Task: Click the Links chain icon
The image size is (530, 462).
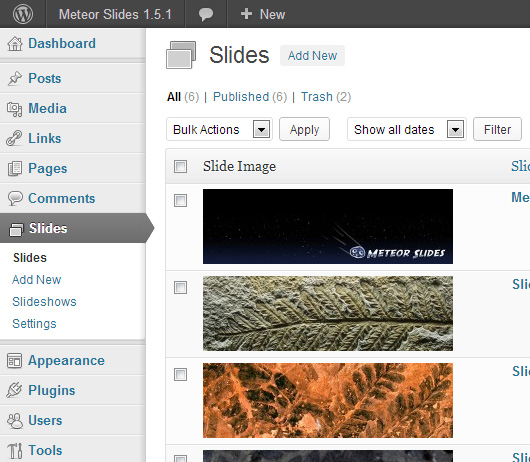Action: click(14, 139)
